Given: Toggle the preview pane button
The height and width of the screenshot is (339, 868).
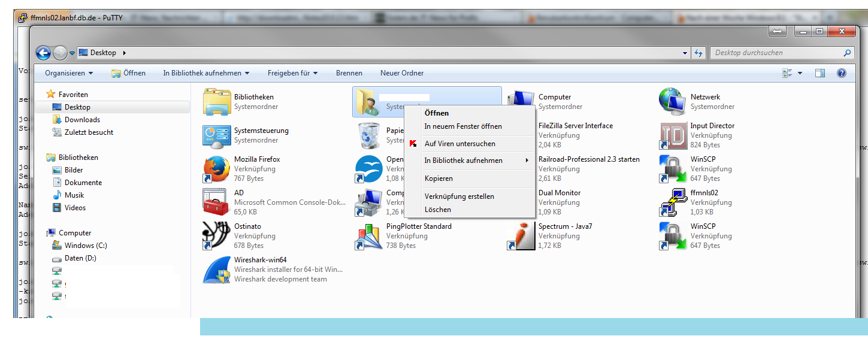Looking at the screenshot, I should pyautogui.click(x=820, y=73).
